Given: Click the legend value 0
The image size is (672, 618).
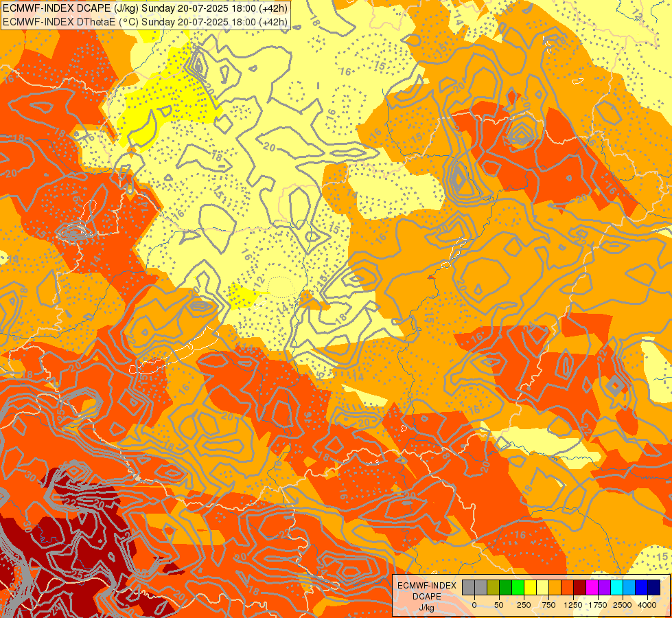Looking at the screenshot, I should tap(474, 605).
